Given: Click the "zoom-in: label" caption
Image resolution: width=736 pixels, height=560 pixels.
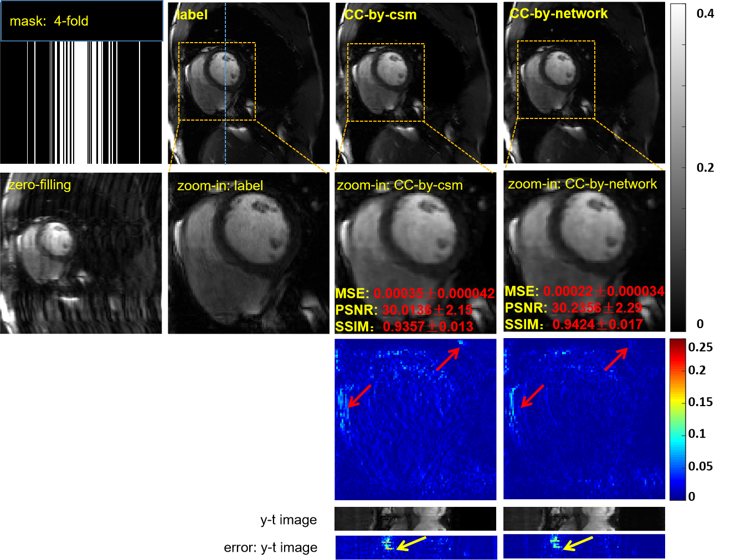Looking at the screenshot, I should (220, 186).
